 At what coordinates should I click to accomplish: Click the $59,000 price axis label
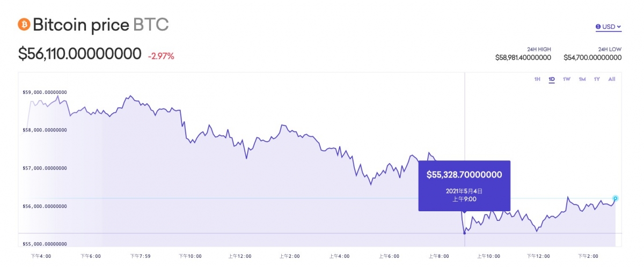click(45, 92)
